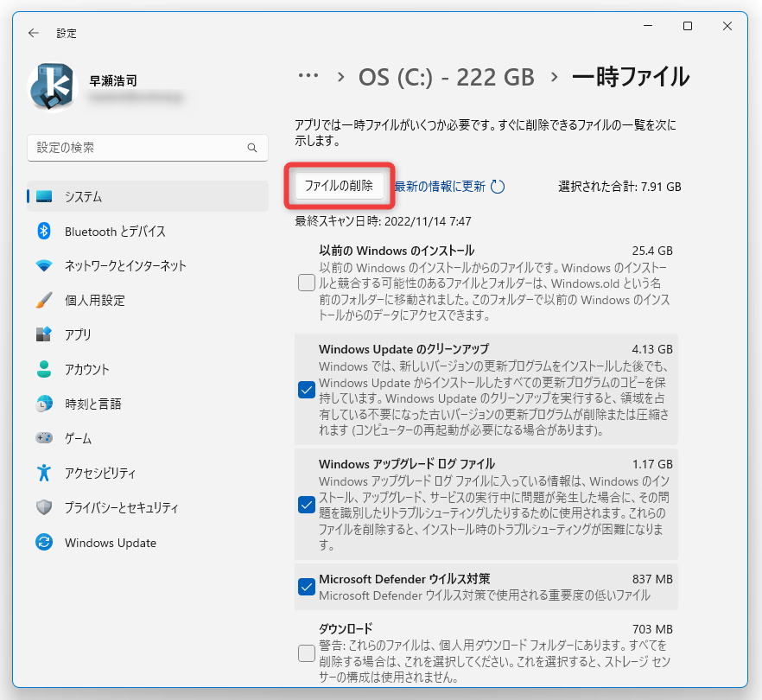This screenshot has height=700, width=762.
Task: Close the 設定 window
Action: pos(727,26)
